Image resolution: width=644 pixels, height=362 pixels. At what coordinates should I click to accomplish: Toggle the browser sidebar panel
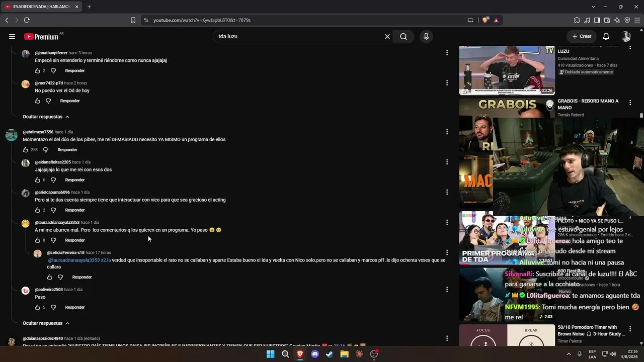click(597, 20)
